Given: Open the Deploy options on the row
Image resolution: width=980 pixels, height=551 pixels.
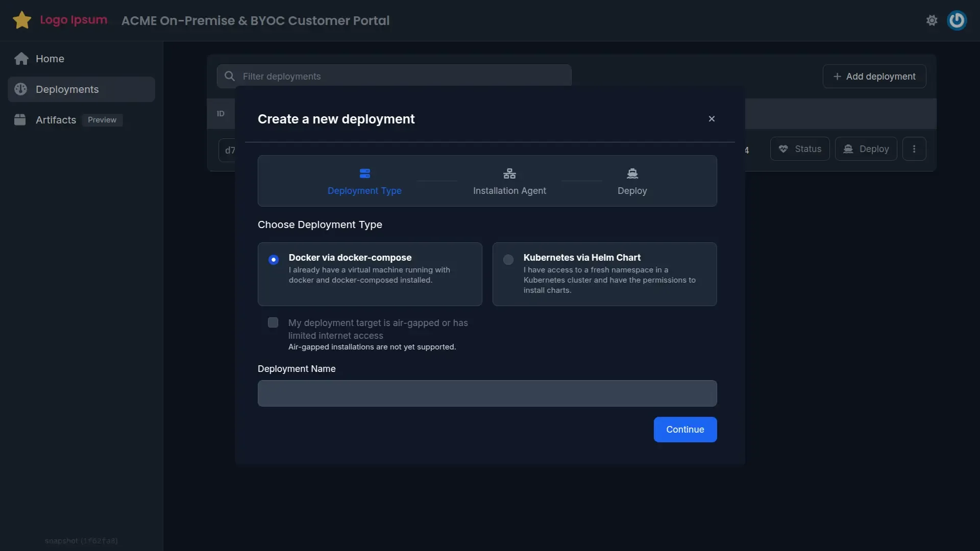Looking at the screenshot, I should [866, 148].
